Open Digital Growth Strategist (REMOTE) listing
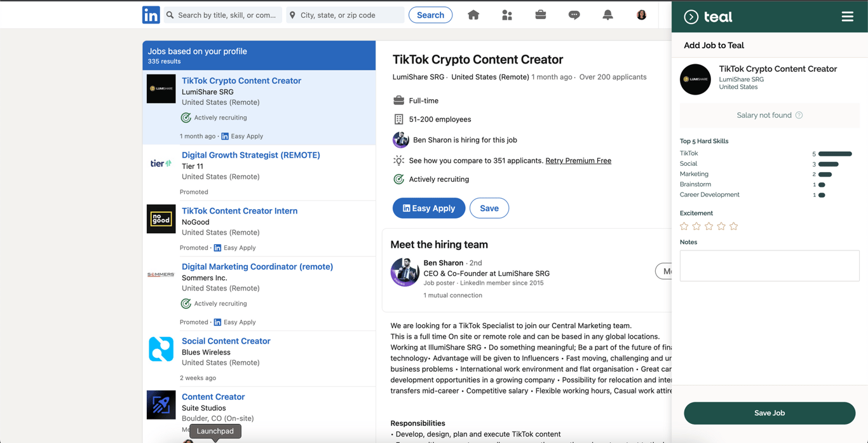Screen dimensions: 868x443 click(x=251, y=155)
